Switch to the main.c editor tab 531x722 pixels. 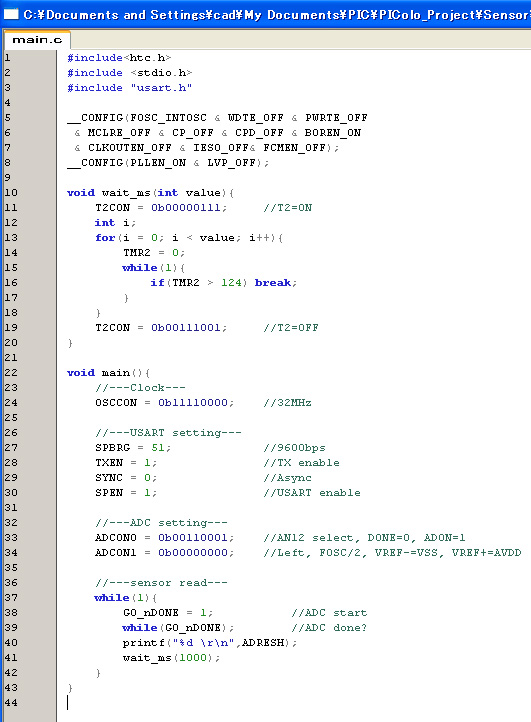[37, 40]
